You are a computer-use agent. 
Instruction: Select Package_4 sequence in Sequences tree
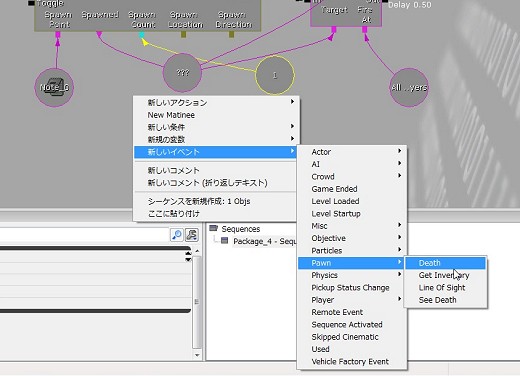pos(264,241)
